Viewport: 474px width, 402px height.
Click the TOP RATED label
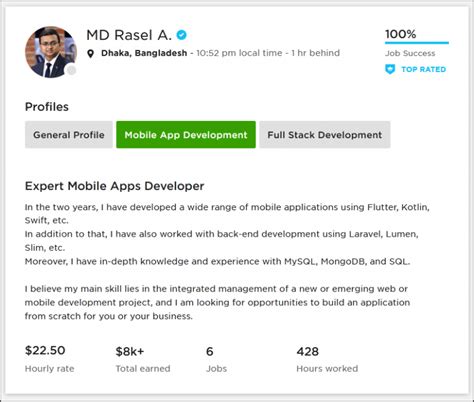[424, 69]
